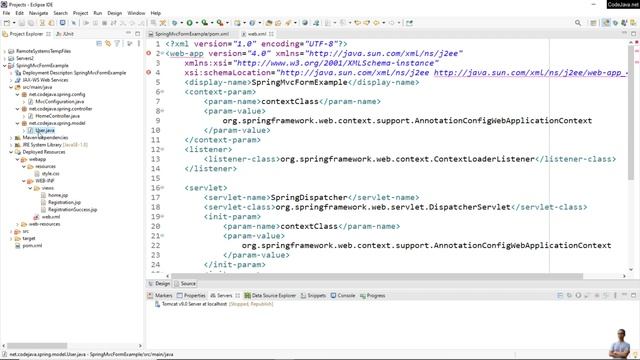The height and width of the screenshot is (360, 640).
Task: Open the Markers view tab
Action: (x=160, y=296)
